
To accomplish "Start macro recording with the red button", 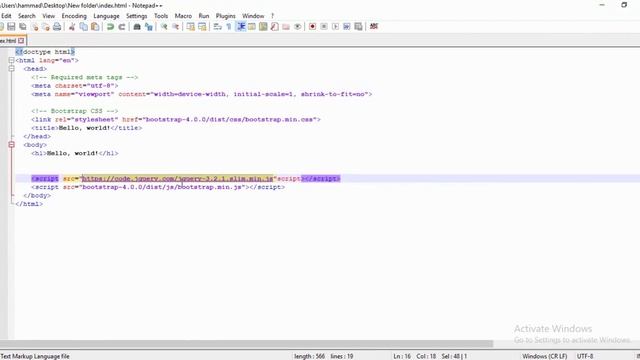I will point(312,27).
